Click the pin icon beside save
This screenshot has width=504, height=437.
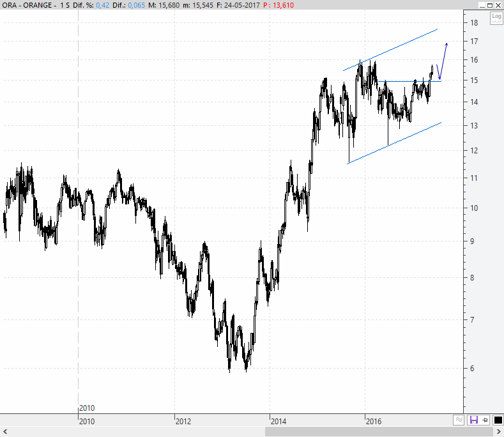485,420
